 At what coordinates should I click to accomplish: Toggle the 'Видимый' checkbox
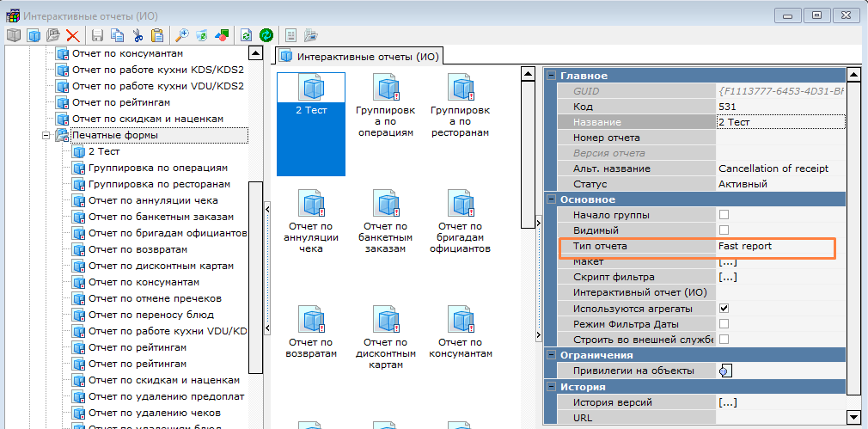pos(724,230)
